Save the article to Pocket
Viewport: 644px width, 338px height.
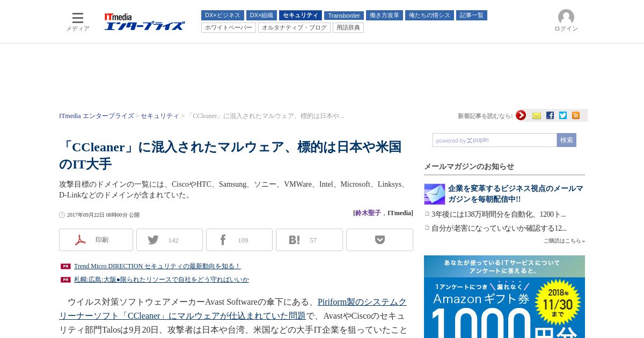[379, 240]
